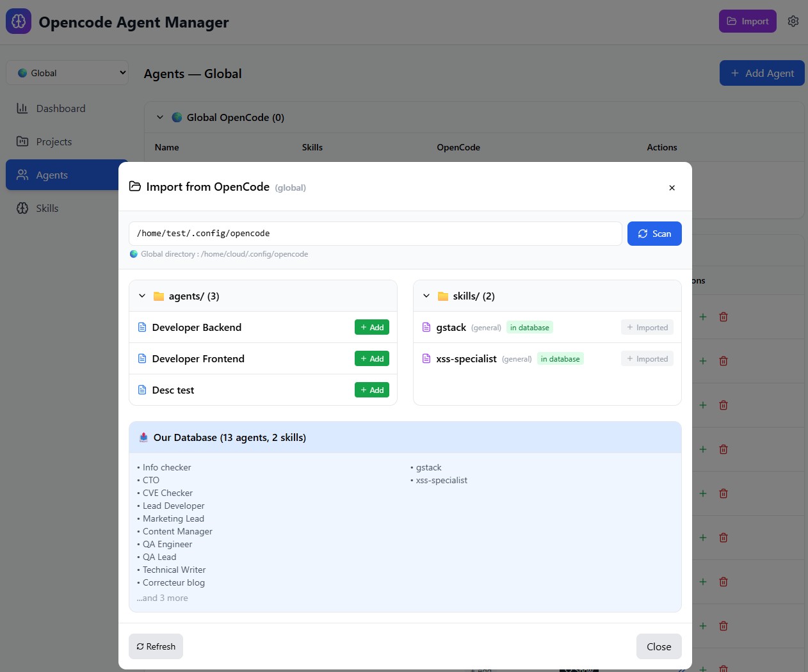
Task: Click the Import button in the header
Action: pos(748,21)
